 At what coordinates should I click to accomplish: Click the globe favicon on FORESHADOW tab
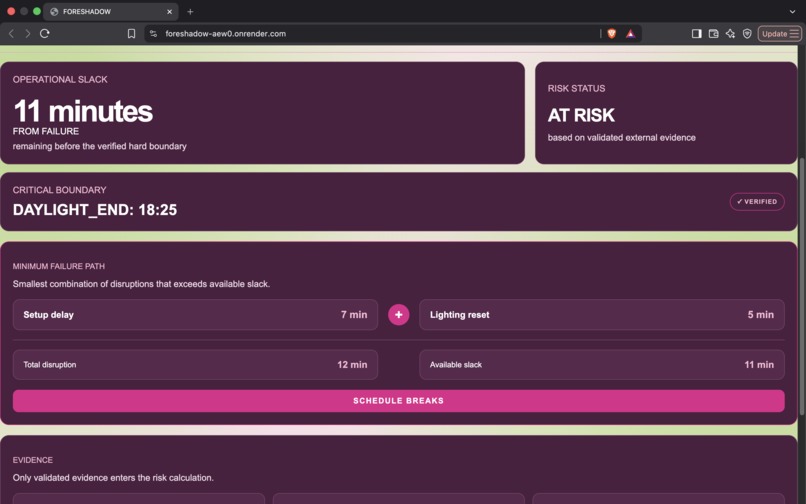54,11
